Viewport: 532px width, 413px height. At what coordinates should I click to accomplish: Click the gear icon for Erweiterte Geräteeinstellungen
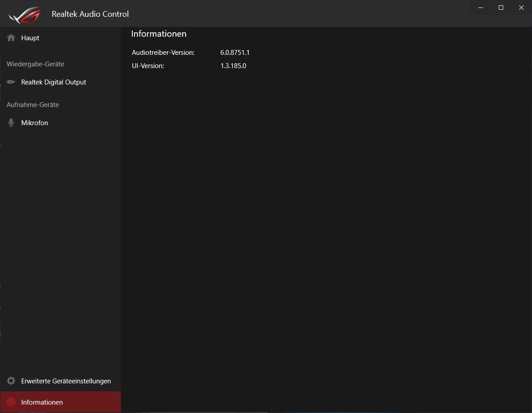click(x=11, y=381)
